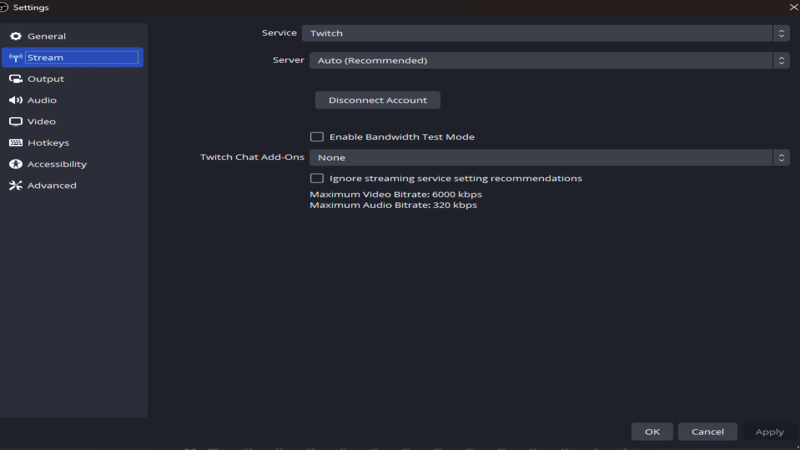Click Maximum Audio Bitrate text
Screen dimensions: 800x450
point(393,205)
